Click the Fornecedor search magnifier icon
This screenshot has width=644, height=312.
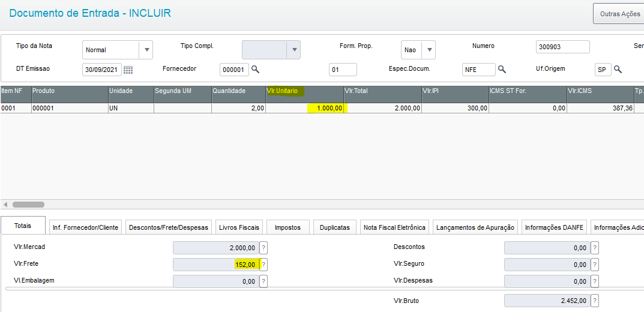(x=255, y=70)
